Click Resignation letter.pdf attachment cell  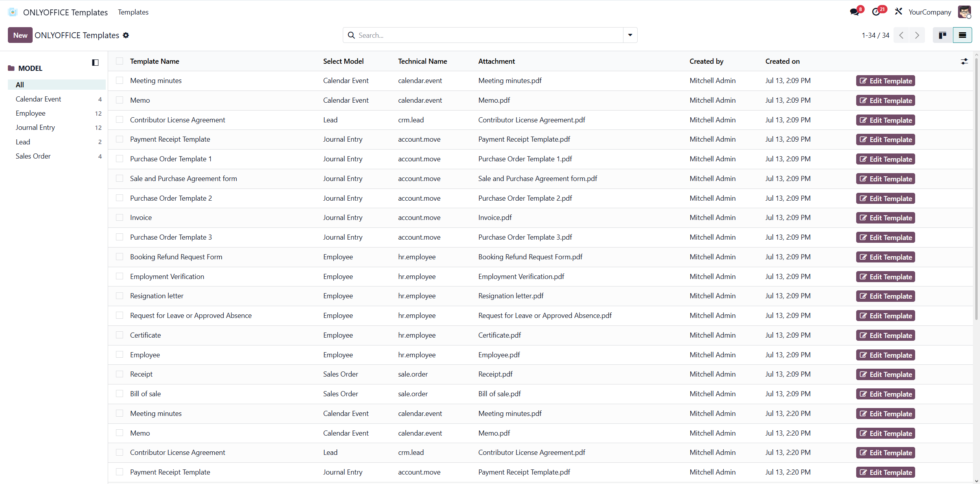(511, 296)
